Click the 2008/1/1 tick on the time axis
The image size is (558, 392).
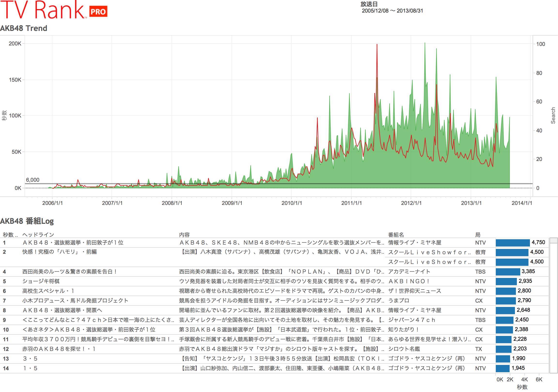(x=172, y=203)
